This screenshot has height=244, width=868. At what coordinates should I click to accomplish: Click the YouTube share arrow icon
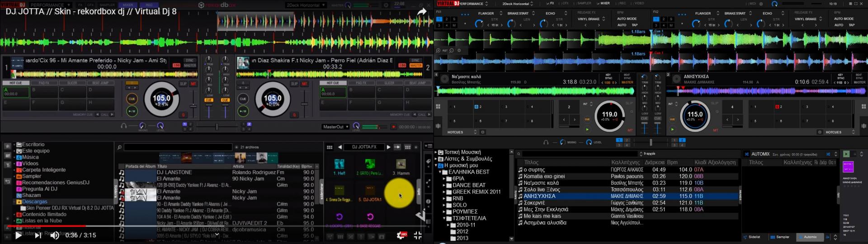(421, 12)
